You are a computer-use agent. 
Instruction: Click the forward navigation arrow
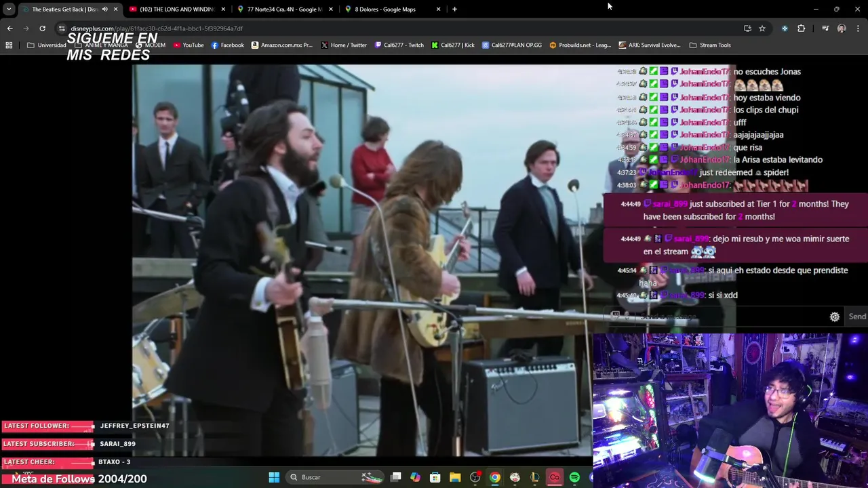[x=26, y=28]
